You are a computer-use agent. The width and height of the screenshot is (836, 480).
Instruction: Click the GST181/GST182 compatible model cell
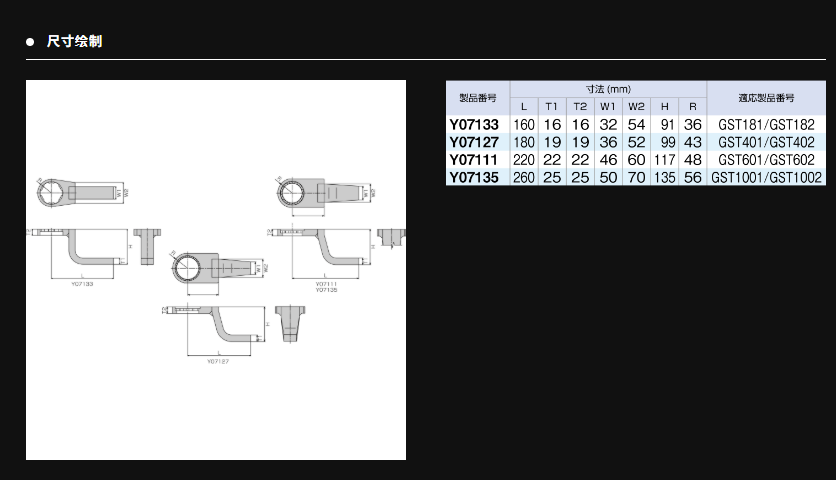click(x=766, y=124)
